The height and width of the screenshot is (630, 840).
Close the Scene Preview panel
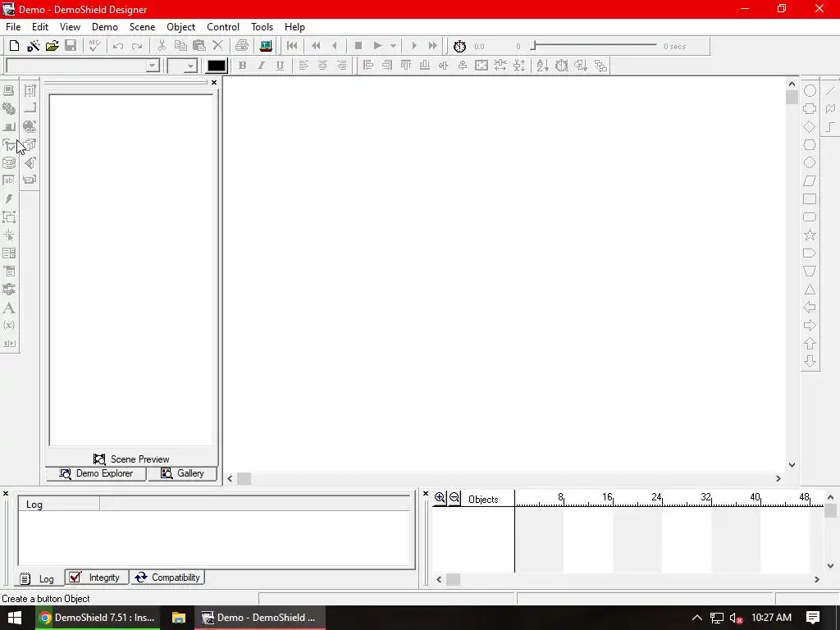coord(214,82)
